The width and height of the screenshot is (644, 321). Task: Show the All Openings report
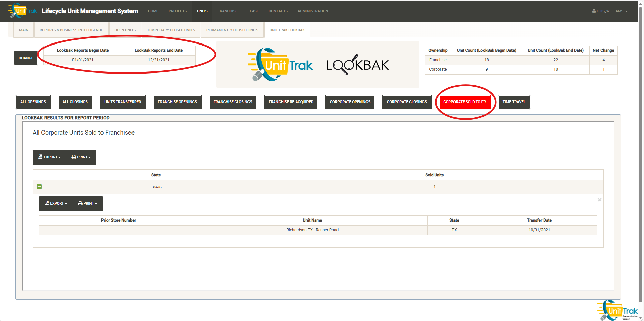[33, 102]
